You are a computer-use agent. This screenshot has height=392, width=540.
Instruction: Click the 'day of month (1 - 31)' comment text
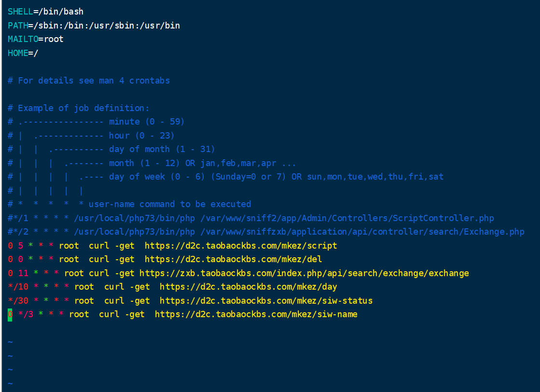[162, 149]
